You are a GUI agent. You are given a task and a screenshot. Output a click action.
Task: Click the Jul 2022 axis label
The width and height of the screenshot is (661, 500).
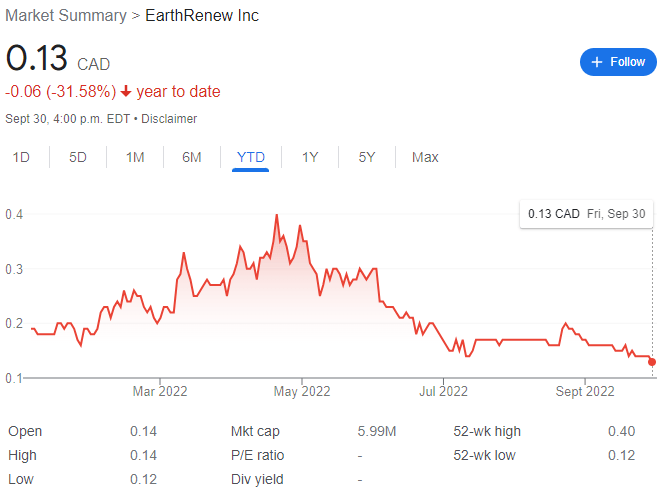click(x=443, y=392)
